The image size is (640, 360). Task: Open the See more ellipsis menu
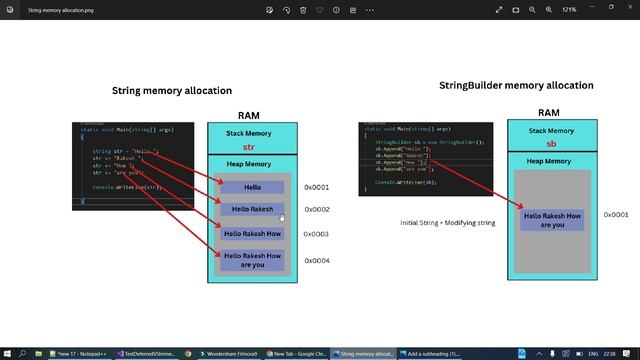pyautogui.click(x=370, y=10)
